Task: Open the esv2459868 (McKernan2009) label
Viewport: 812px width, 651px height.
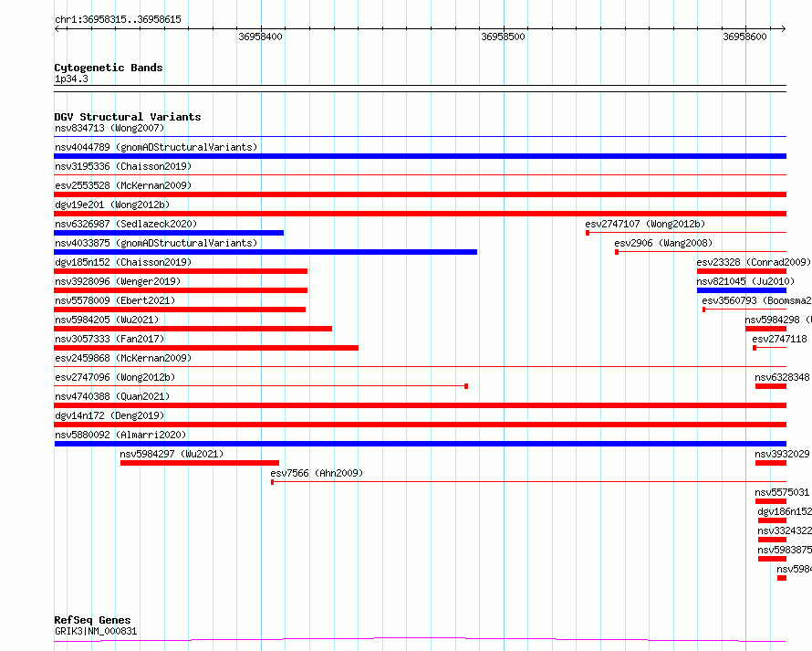Action: [123, 358]
